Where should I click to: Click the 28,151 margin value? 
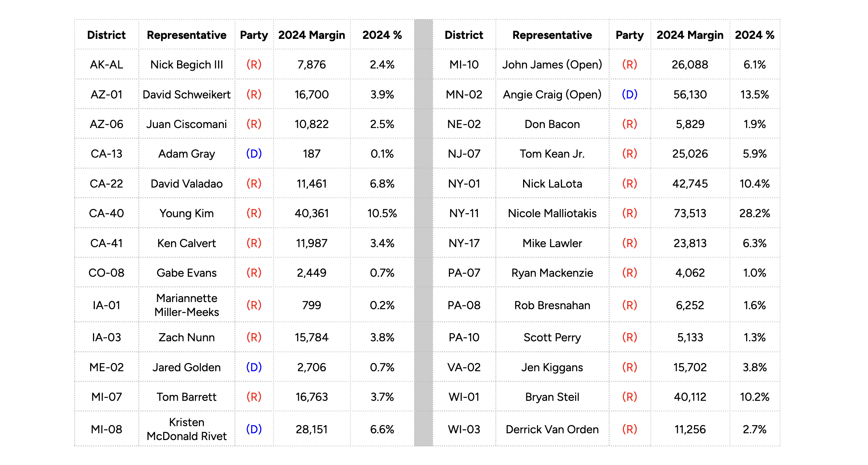tap(311, 429)
